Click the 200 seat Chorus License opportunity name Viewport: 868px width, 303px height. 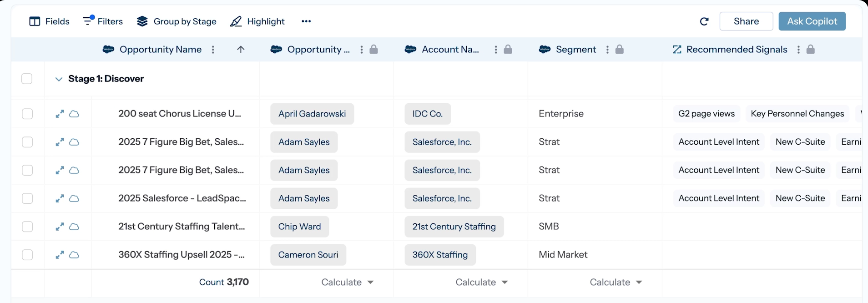tap(180, 114)
